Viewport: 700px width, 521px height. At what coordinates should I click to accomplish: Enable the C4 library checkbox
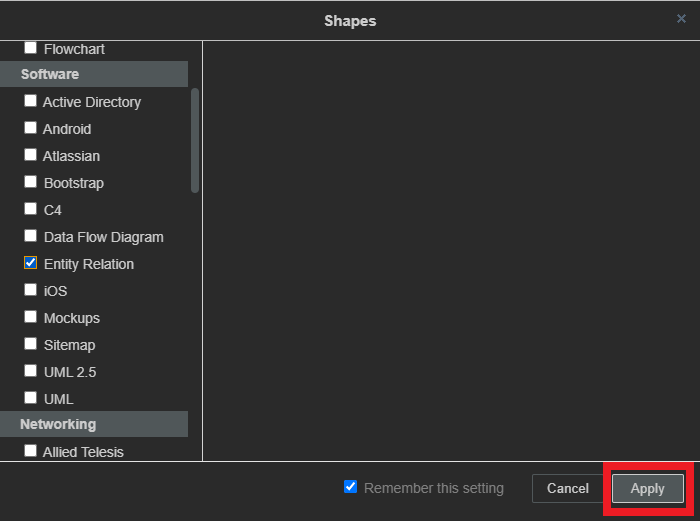[x=30, y=209]
